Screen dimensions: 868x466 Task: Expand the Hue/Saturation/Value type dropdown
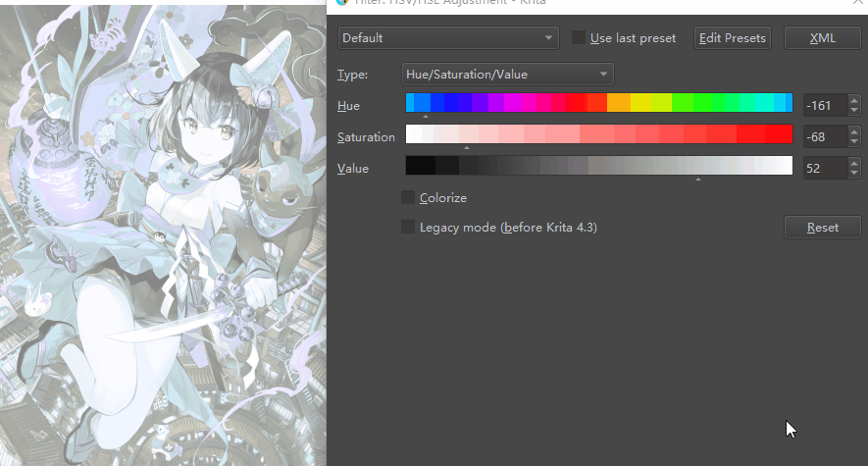click(x=508, y=75)
